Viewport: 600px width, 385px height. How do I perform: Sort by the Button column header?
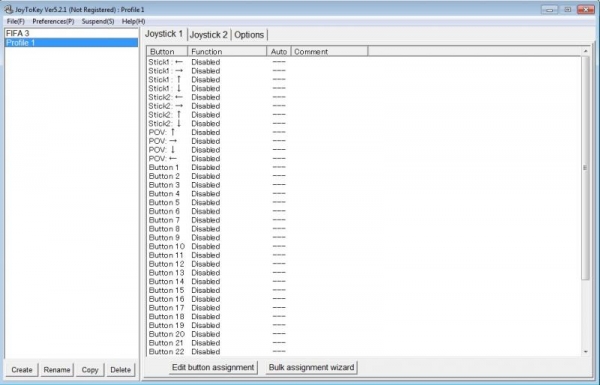point(167,51)
